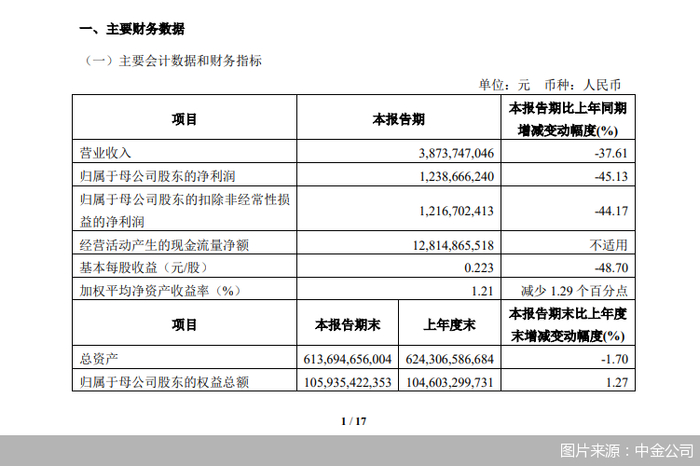Click the value 0.223
Image resolution: width=700 pixels, height=466 pixels.
tap(479, 268)
